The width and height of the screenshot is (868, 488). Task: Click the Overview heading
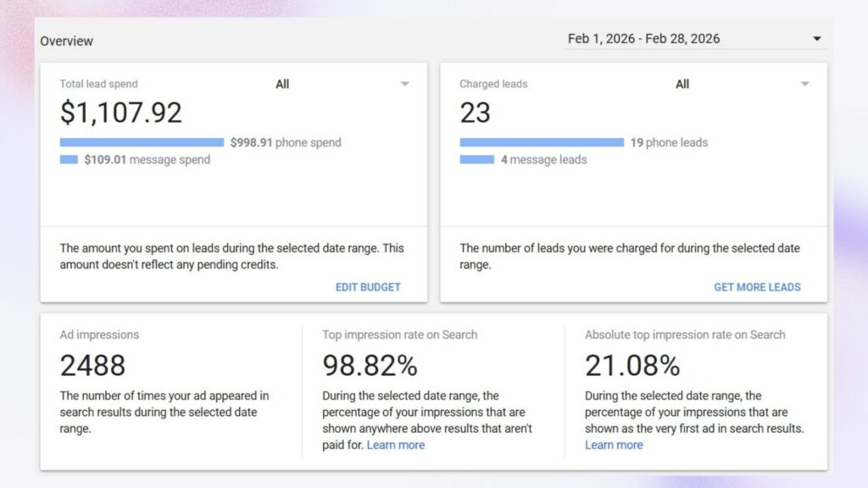coord(67,41)
